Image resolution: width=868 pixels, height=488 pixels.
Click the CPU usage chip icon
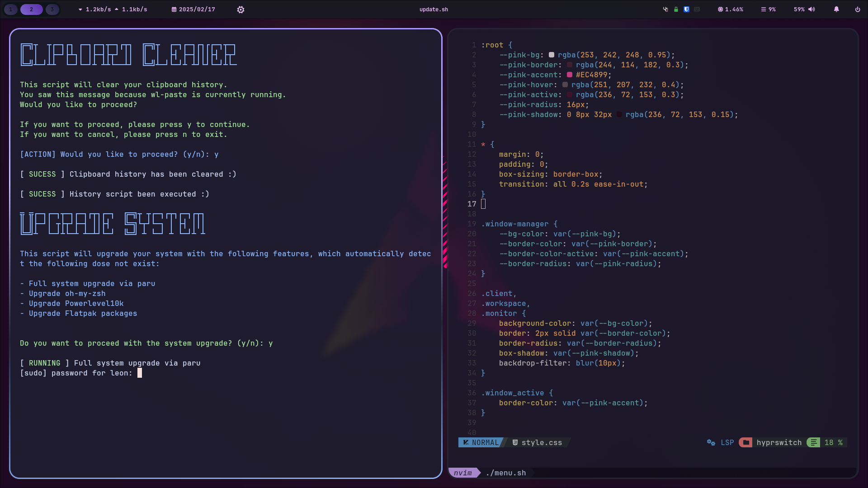tap(720, 9)
